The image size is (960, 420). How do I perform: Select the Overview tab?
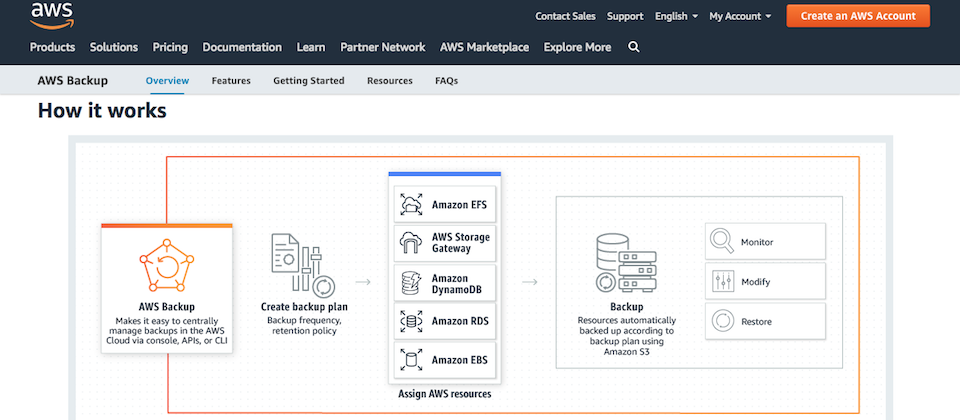pos(167,80)
